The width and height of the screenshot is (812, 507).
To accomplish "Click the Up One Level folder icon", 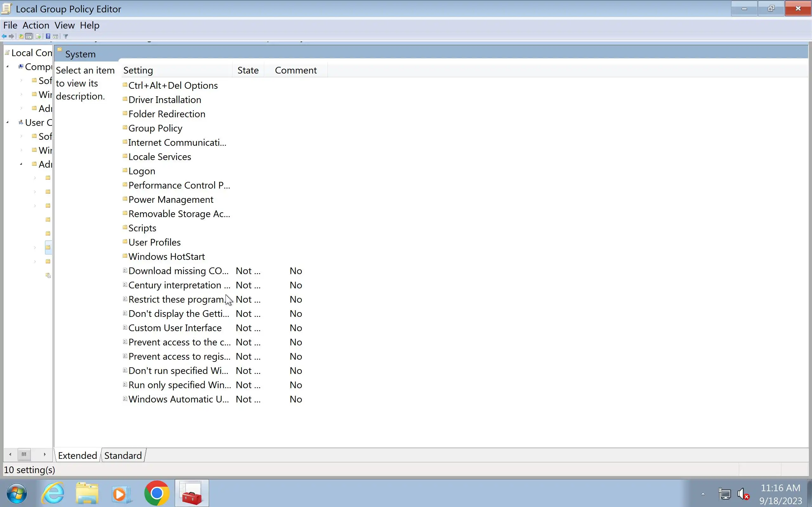I will (21, 36).
